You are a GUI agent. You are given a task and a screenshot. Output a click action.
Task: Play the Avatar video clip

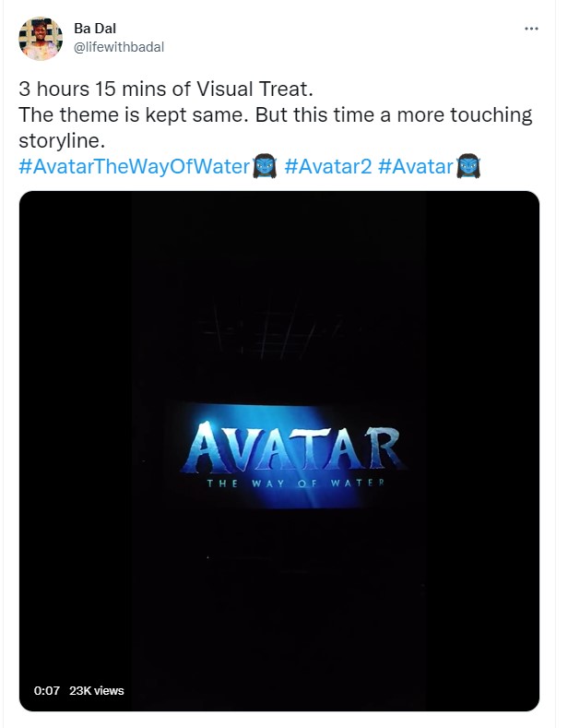coord(278,450)
